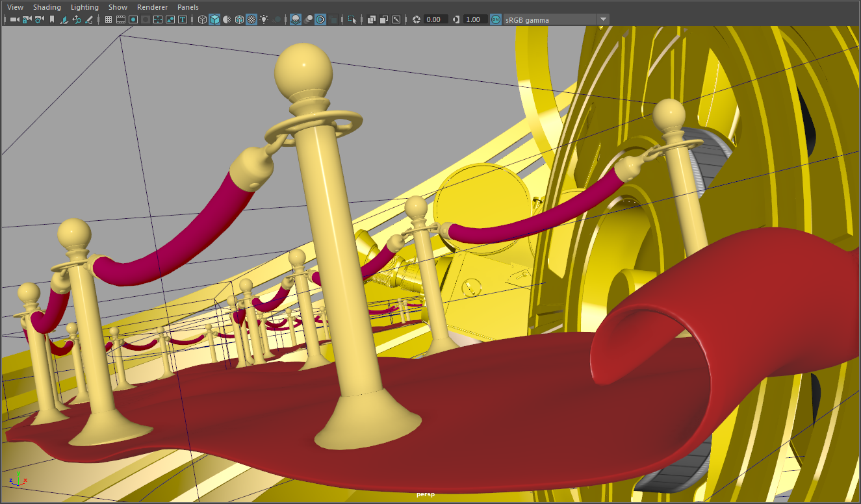Image resolution: width=861 pixels, height=504 pixels.
Task: Click the Exposure aperture icon
Action: click(x=417, y=19)
